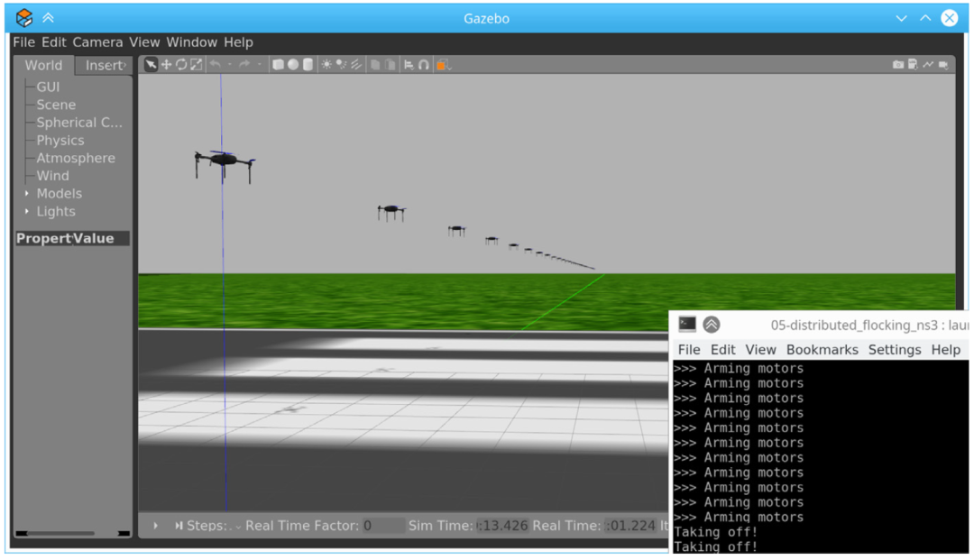Switch to the Insert tab
Screen dimensions: 974x560
(x=105, y=65)
